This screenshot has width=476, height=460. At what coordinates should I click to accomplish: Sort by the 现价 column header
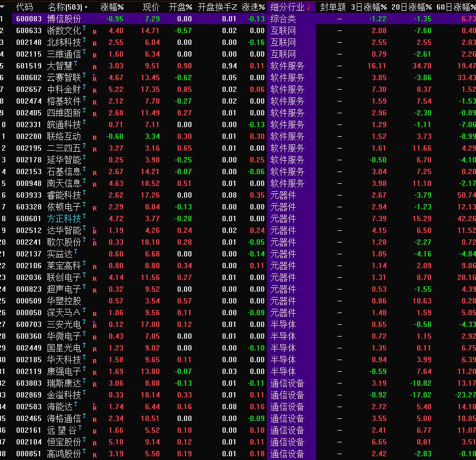point(151,7)
